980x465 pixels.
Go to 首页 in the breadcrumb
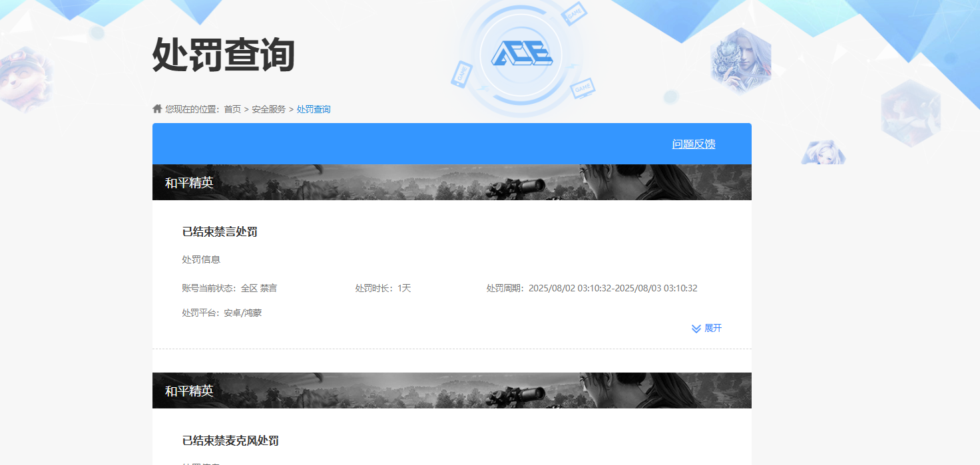click(x=232, y=109)
